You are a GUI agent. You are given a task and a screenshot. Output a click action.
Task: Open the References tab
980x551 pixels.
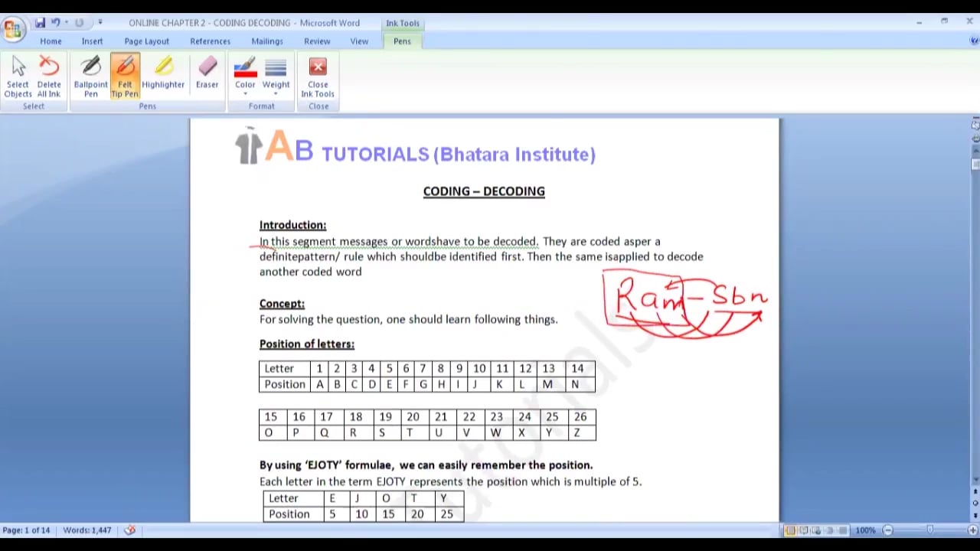coord(210,41)
